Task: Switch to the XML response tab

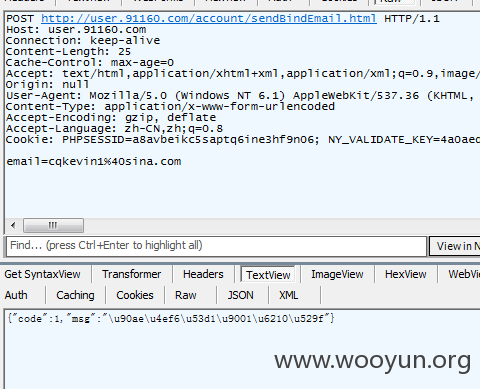Action: tap(289, 295)
